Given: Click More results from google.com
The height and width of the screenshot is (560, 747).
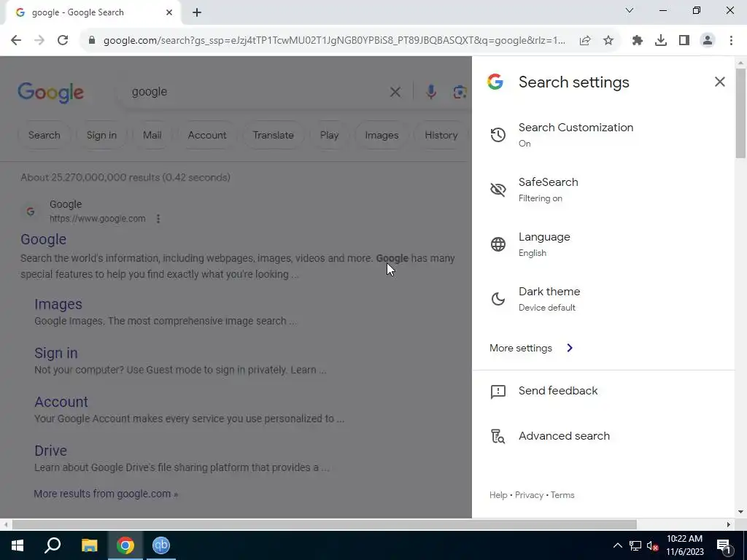Looking at the screenshot, I should pyautogui.click(x=106, y=494).
